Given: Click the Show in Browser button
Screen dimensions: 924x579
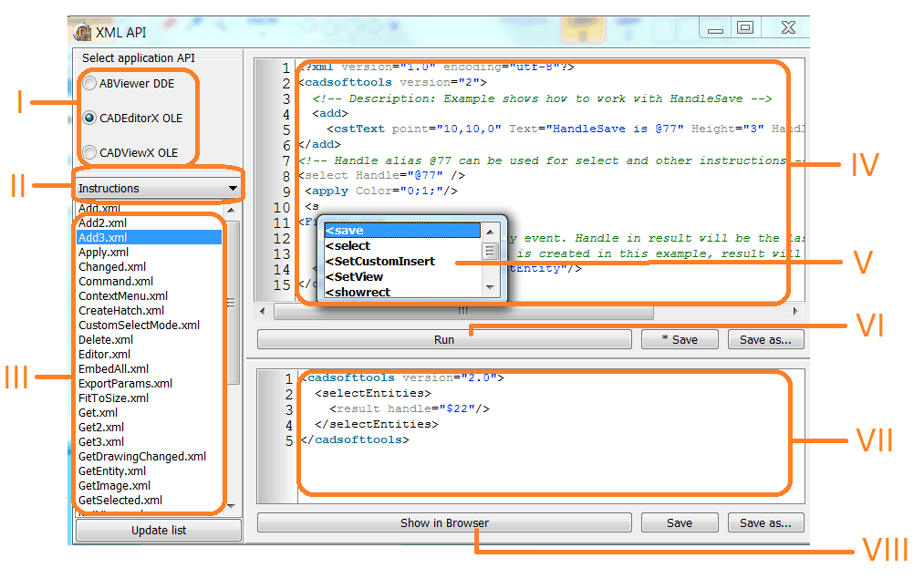Looking at the screenshot, I should [x=444, y=523].
